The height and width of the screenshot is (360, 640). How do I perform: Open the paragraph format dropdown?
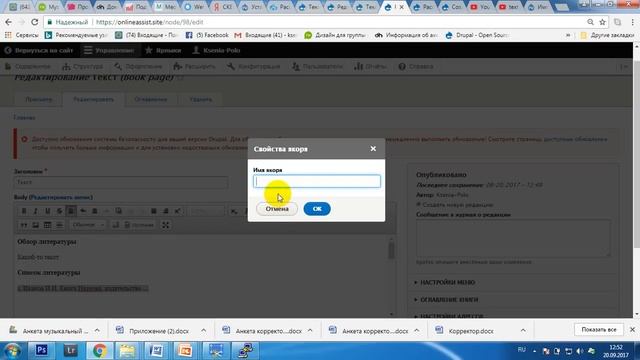[x=88, y=225]
